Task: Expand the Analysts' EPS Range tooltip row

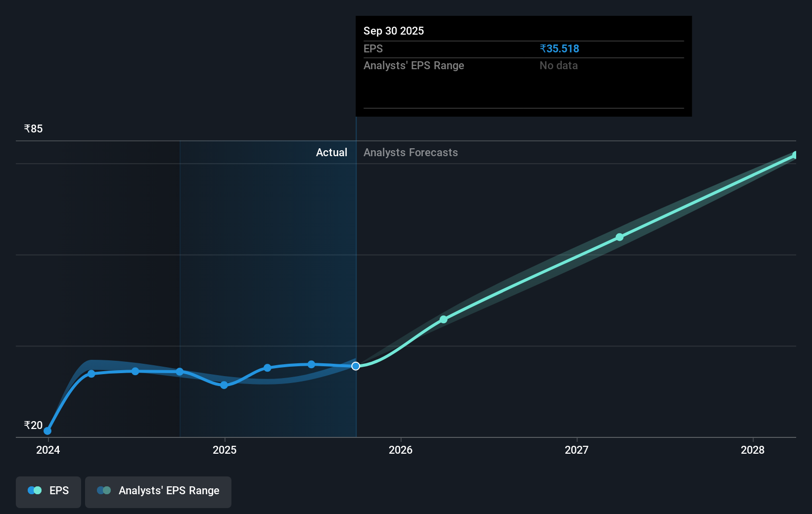Action: [x=413, y=65]
